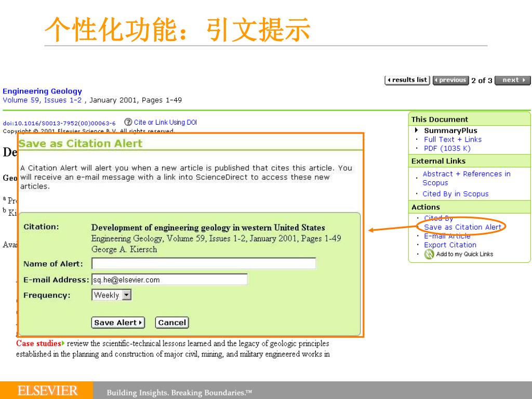Viewport: 532px width, 399px height.
Task: Open Volume 59, Issues 1-2 link
Action: pos(42,100)
